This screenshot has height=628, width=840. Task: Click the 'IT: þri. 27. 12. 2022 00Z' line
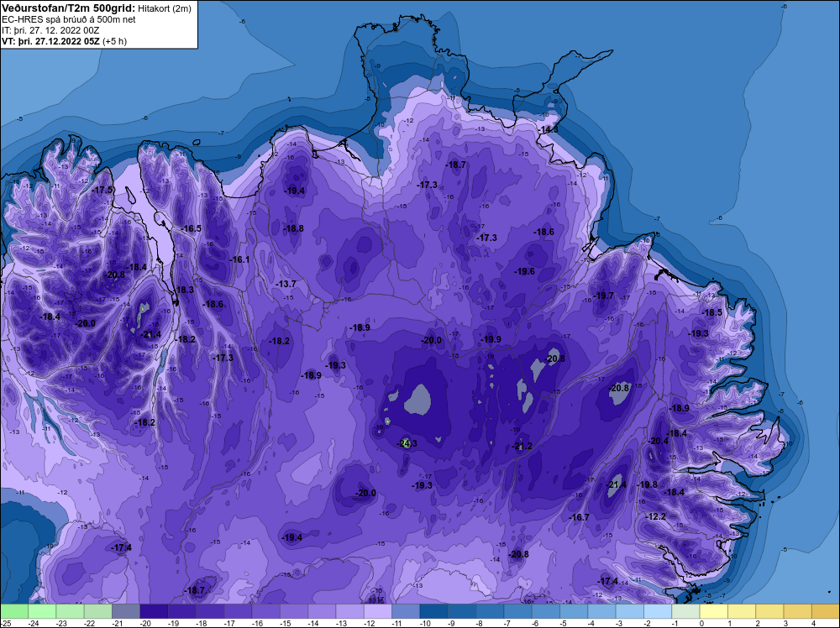pyautogui.click(x=50, y=30)
